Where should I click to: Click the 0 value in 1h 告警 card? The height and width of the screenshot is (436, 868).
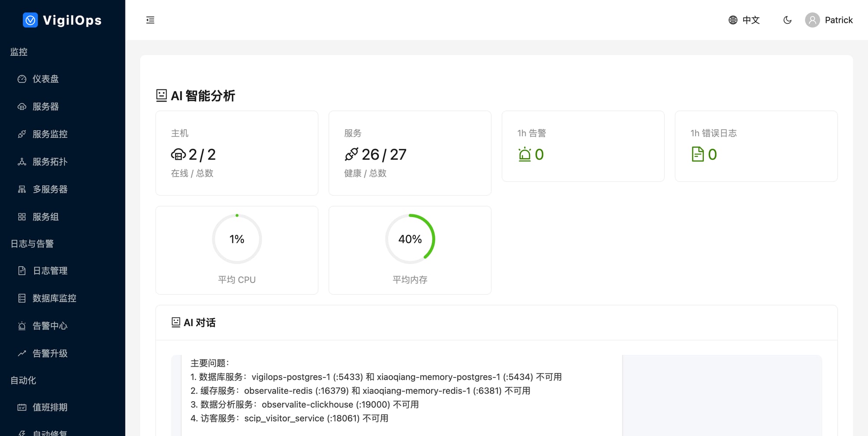point(539,154)
